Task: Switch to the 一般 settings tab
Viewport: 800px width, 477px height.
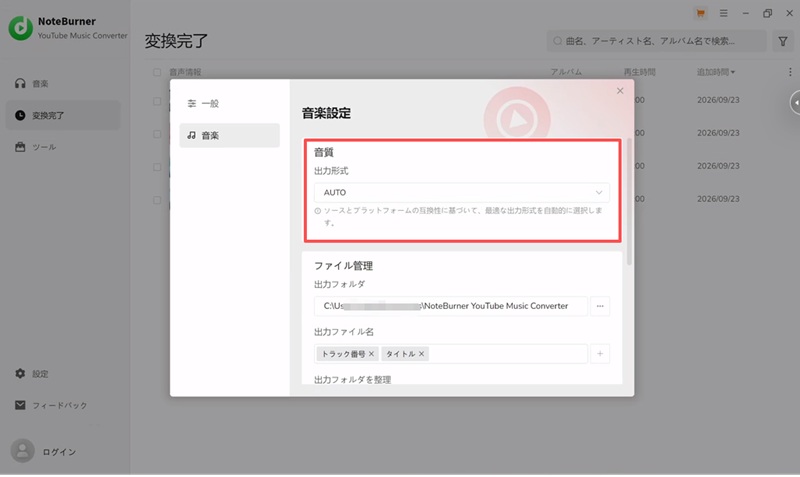Action: [229, 104]
